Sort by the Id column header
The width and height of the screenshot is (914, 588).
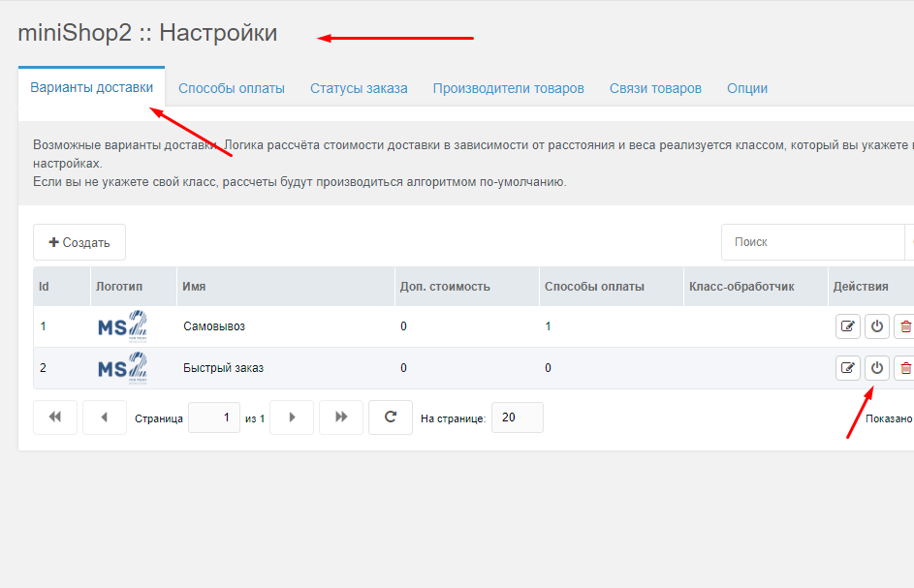pyautogui.click(x=62, y=287)
